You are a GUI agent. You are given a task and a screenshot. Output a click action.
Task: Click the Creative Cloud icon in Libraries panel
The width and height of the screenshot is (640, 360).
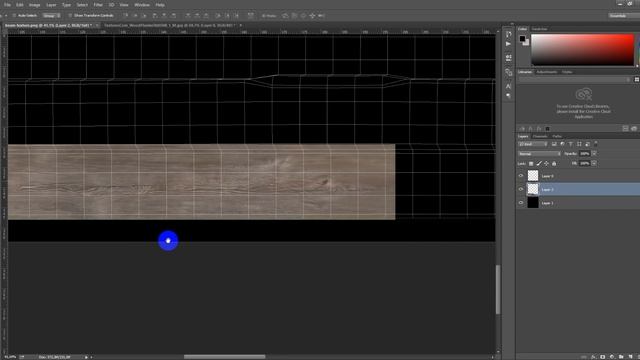584,95
